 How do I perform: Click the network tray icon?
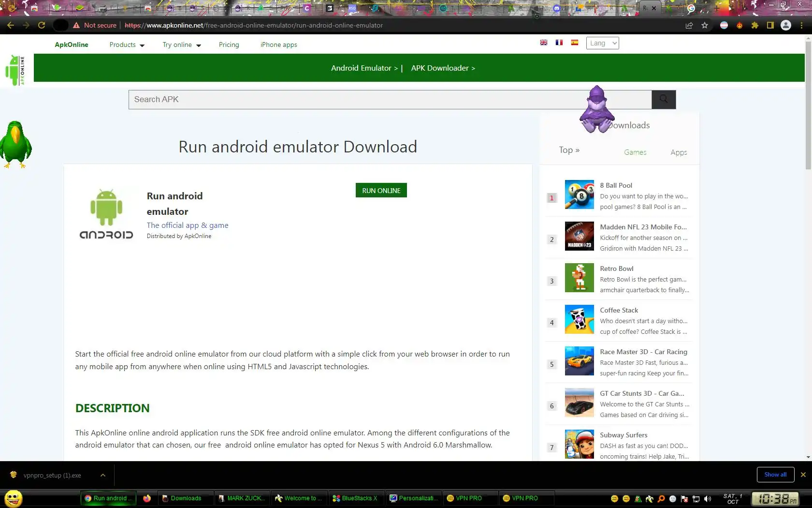tap(696, 499)
